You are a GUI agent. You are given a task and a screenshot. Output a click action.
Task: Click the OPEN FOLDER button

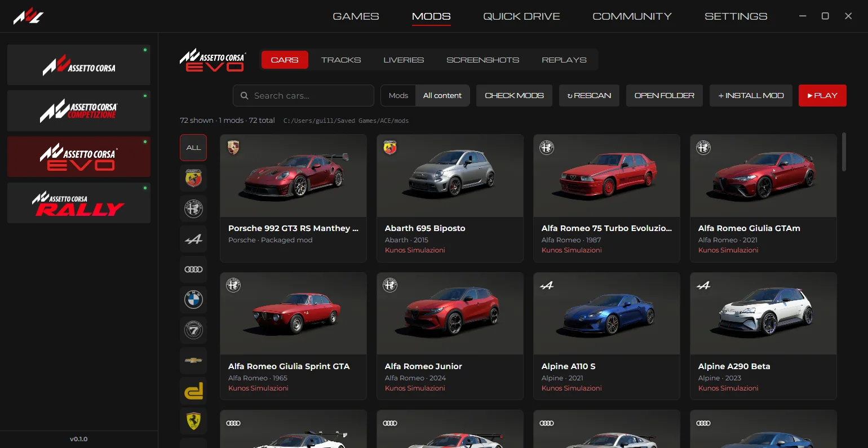665,96
